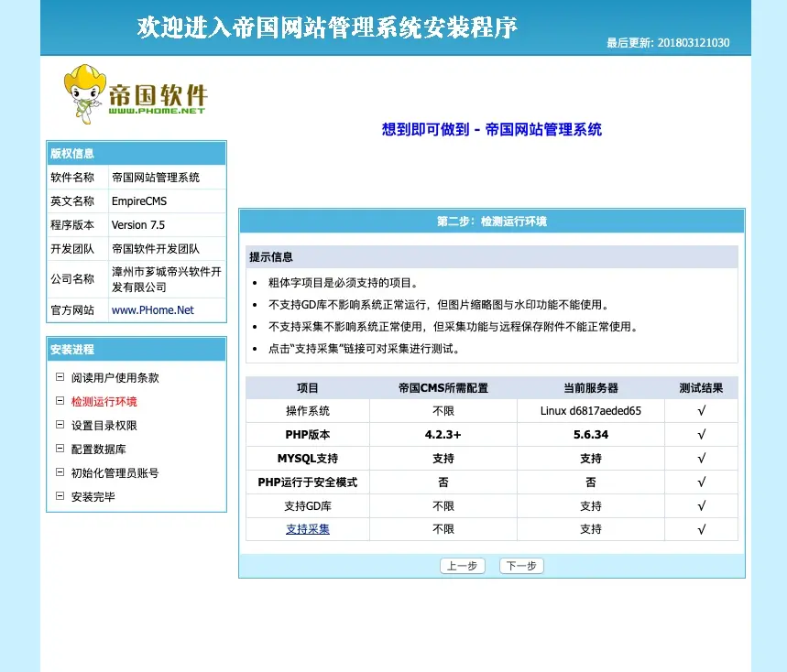Select the 设置目录权限 step text
The width and height of the screenshot is (787, 672).
coord(104,426)
